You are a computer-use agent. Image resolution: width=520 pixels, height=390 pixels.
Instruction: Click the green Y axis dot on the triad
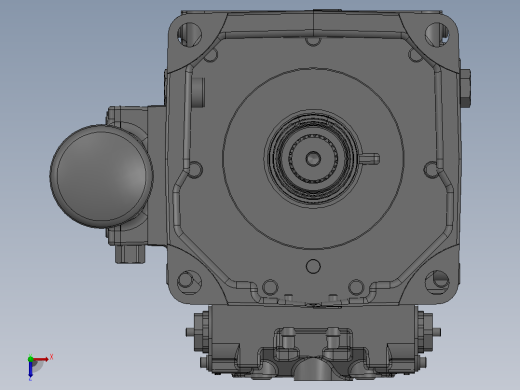30,359
